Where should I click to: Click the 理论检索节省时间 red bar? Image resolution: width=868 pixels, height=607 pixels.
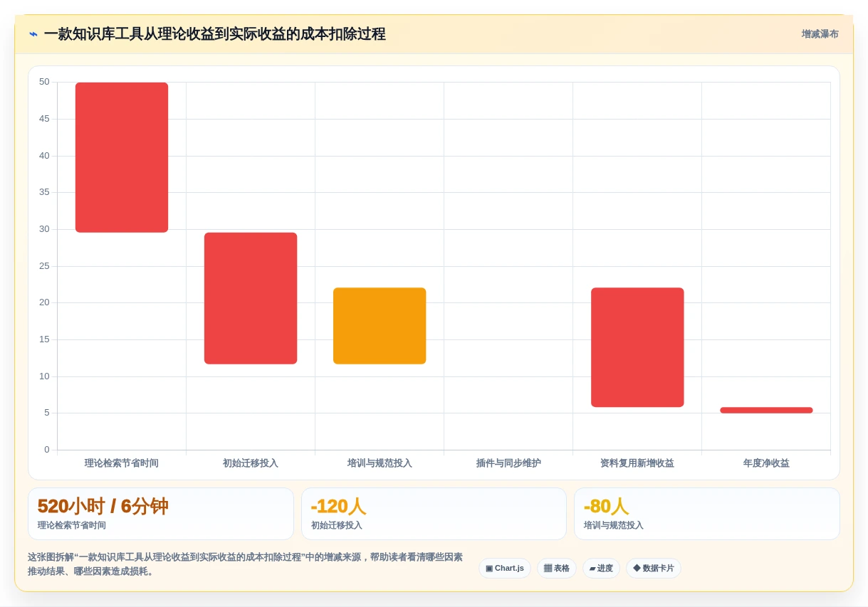coord(122,157)
